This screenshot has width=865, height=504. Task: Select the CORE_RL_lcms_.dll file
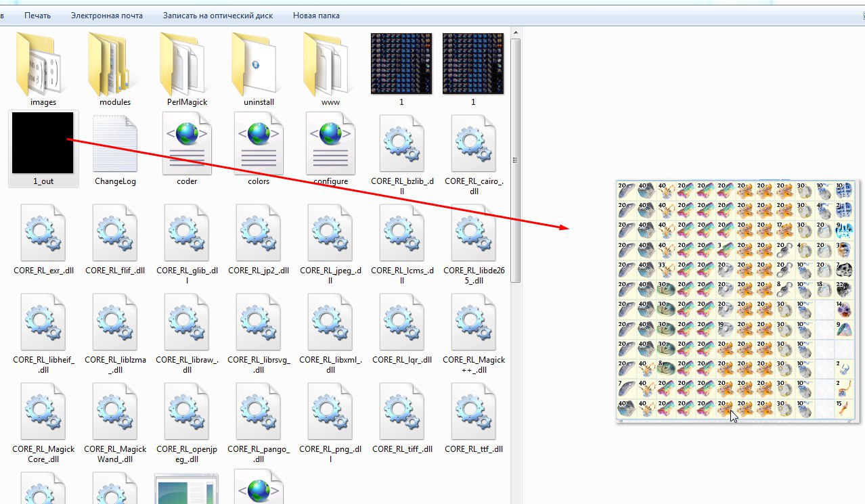(x=402, y=244)
